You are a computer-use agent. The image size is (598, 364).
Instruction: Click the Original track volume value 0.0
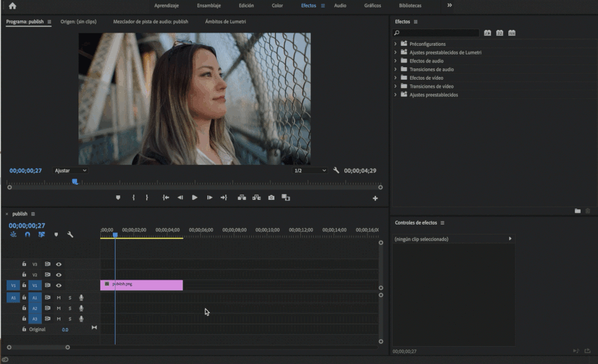click(65, 329)
